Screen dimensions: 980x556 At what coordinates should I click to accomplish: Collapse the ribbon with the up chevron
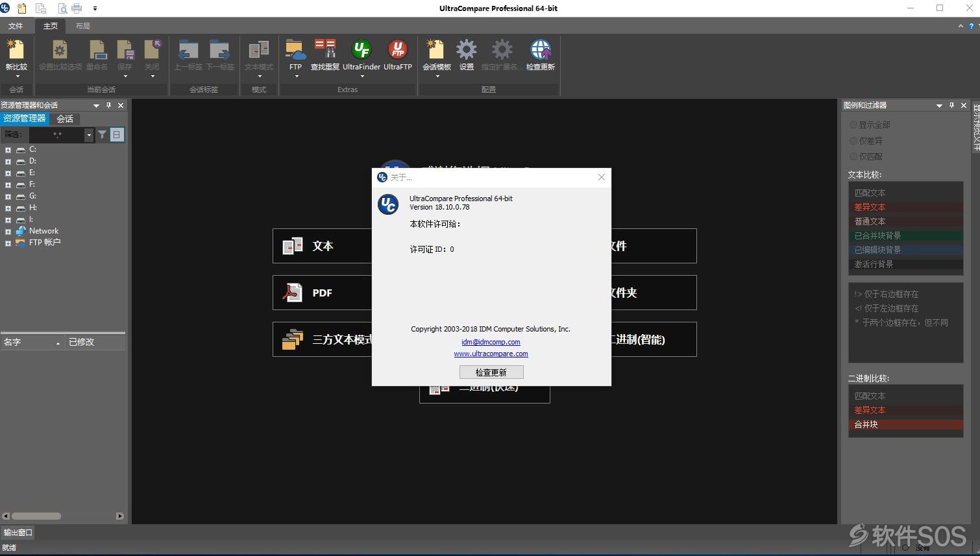[x=961, y=26]
